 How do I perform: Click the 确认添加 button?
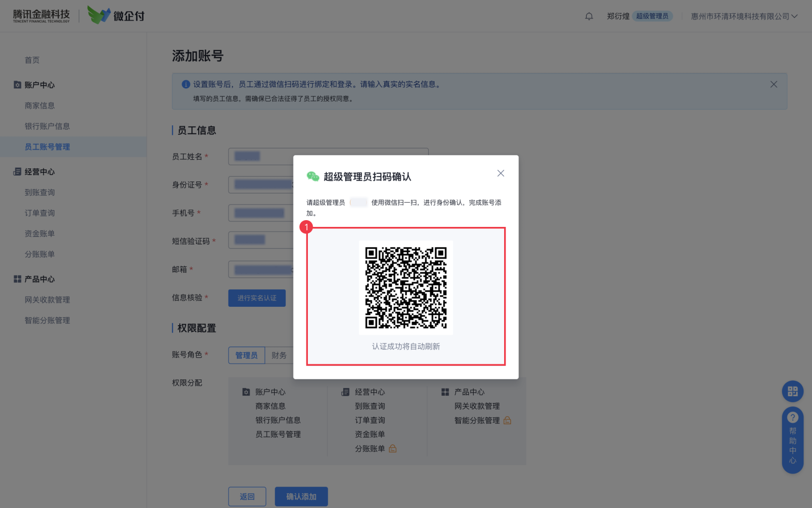[x=301, y=496]
